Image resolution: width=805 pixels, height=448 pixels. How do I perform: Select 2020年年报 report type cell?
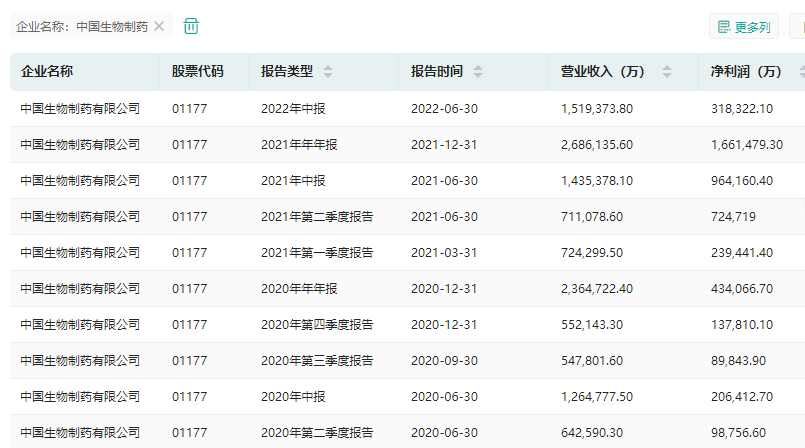pyautogui.click(x=299, y=288)
